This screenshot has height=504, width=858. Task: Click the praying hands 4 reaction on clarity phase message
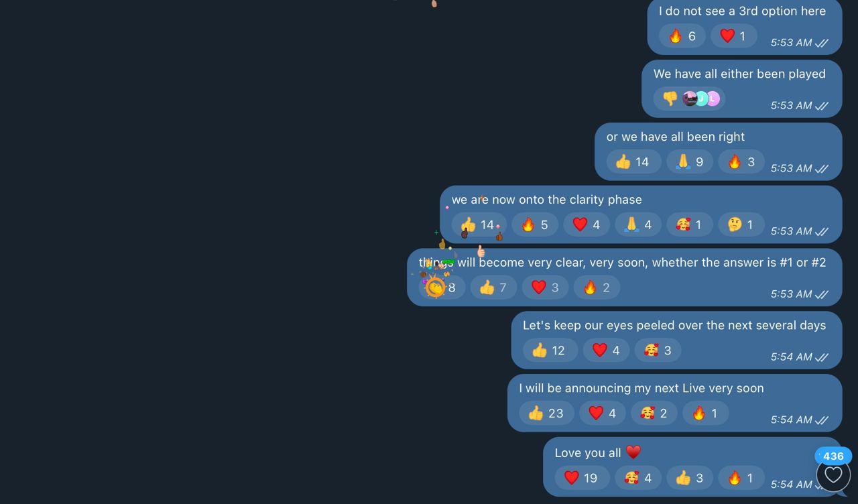tap(637, 225)
